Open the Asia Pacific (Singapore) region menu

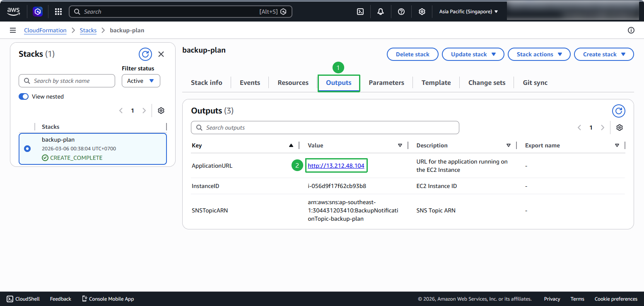(x=468, y=12)
